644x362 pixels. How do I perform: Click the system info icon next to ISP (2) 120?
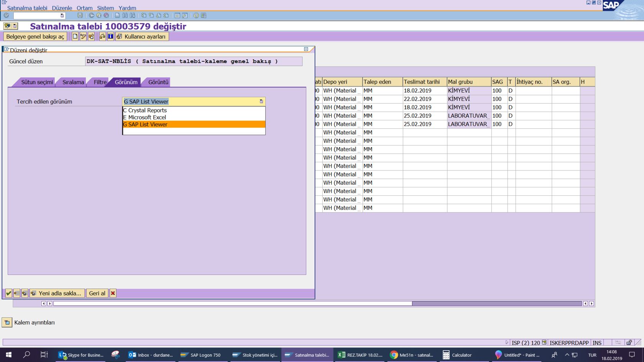coord(544,342)
